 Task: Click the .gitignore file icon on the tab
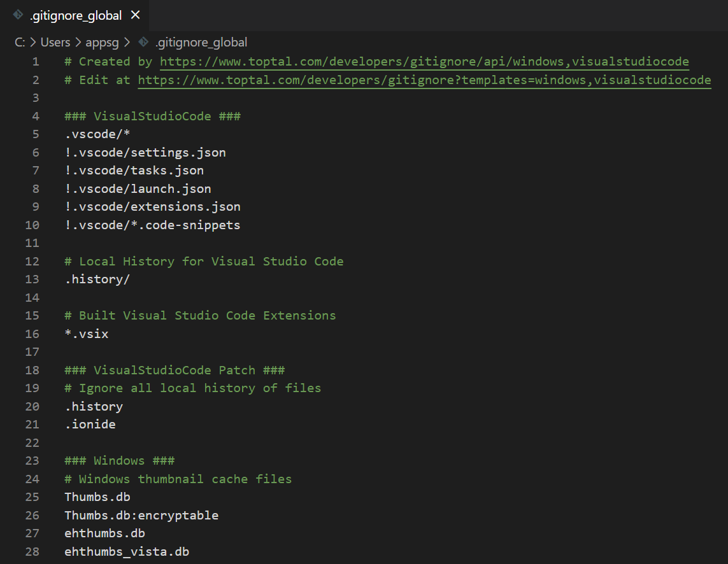click(x=18, y=15)
